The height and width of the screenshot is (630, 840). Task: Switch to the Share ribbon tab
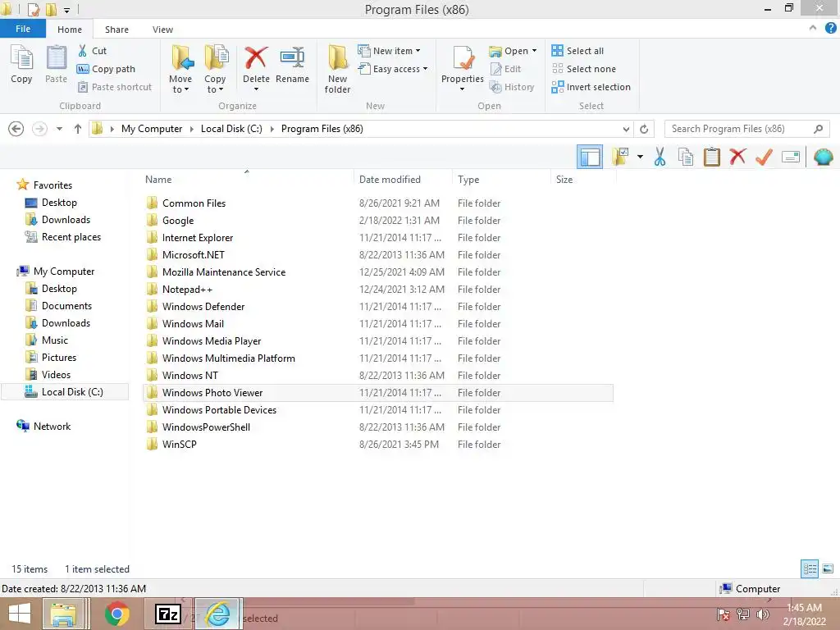tap(116, 30)
